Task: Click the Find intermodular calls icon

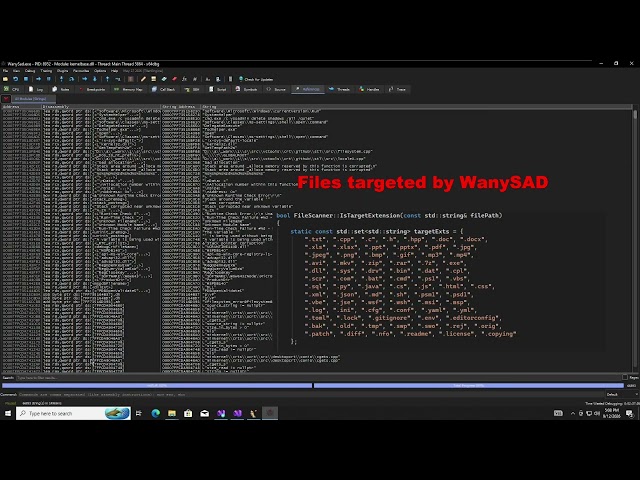Action: (218, 79)
